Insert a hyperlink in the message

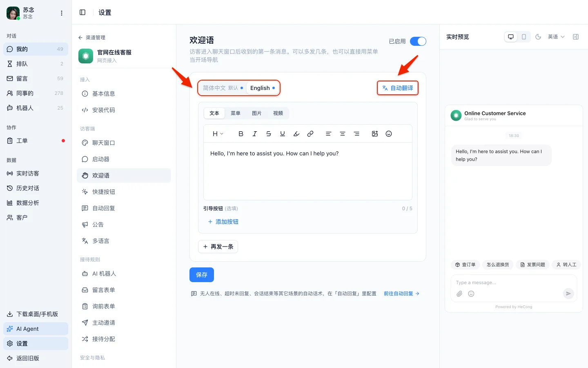[x=310, y=134]
